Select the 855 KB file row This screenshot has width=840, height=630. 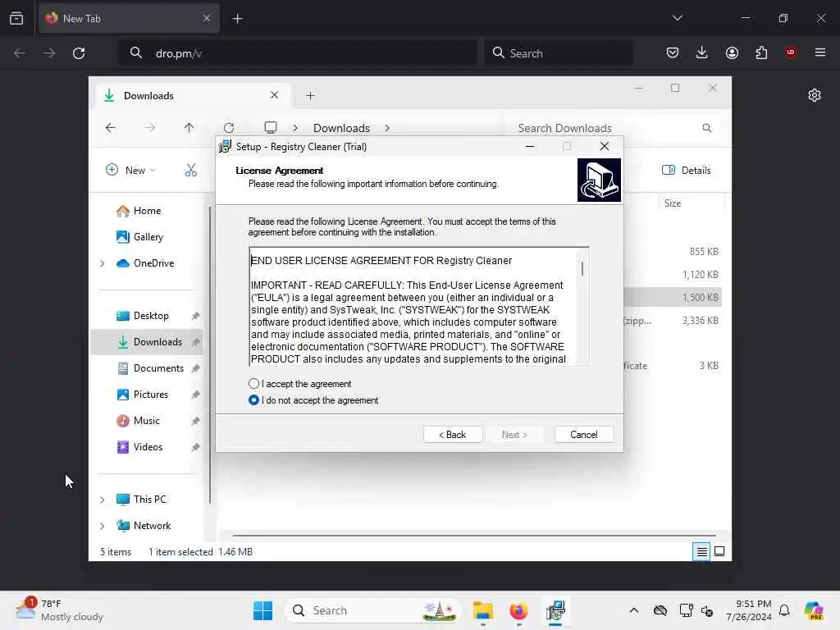point(673,251)
